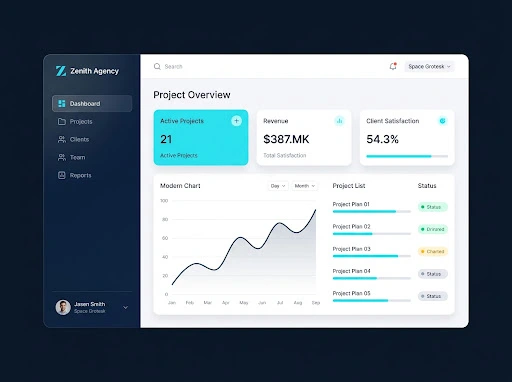Open the Active Projects card
512x382 pixels.
tap(201, 137)
